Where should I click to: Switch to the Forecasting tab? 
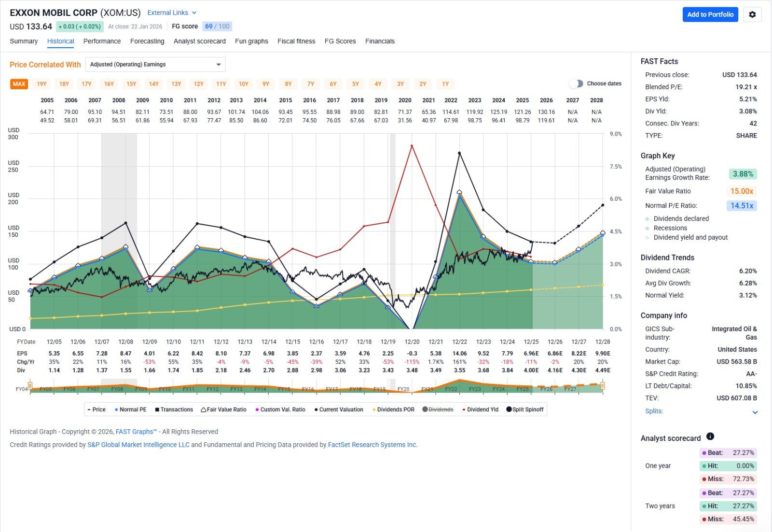coord(147,41)
